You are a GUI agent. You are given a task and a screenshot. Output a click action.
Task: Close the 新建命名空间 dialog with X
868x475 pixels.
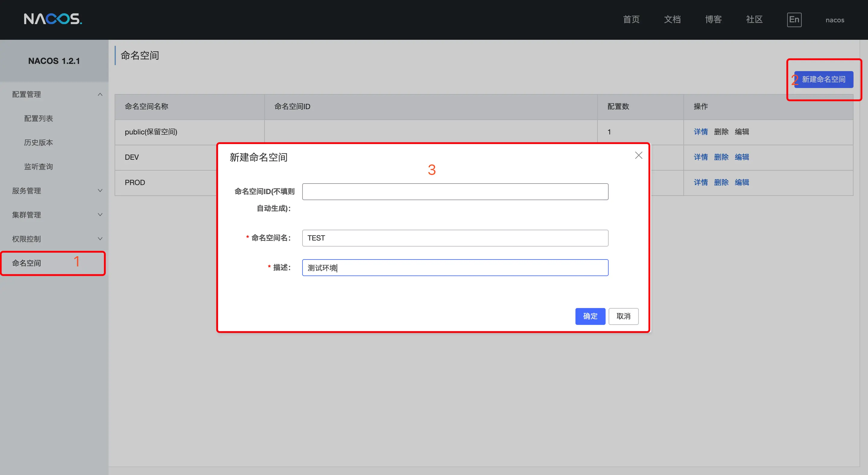pos(638,155)
